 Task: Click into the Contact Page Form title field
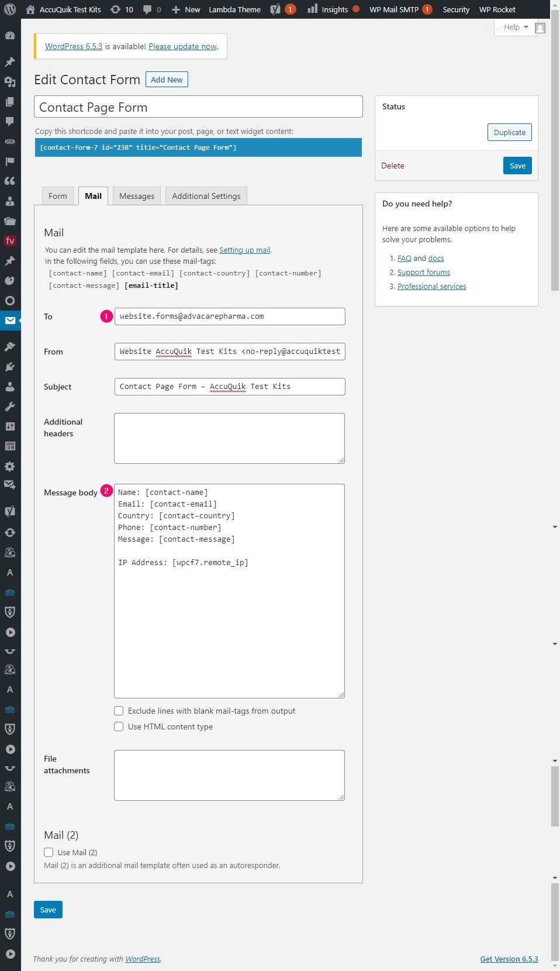click(198, 107)
